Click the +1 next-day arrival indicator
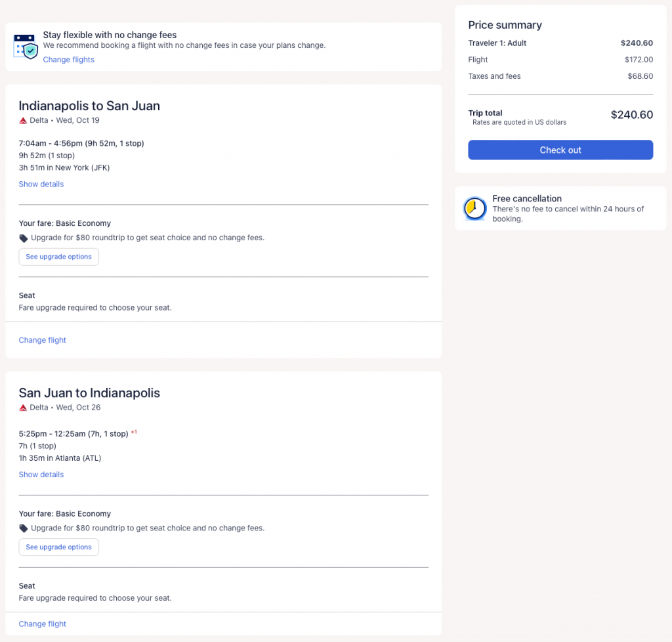This screenshot has width=672, height=642. click(x=134, y=433)
